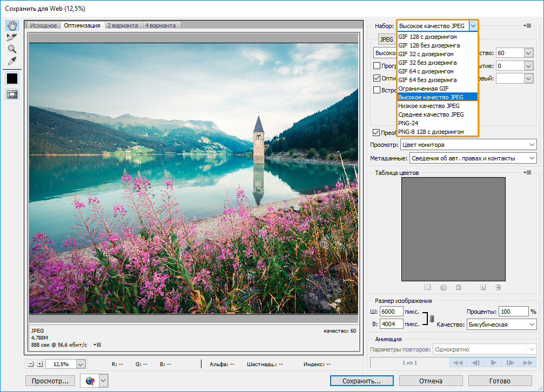Choose 'PNG-8 128 с дизерингом' preset
The image size is (544, 392).
437,132
